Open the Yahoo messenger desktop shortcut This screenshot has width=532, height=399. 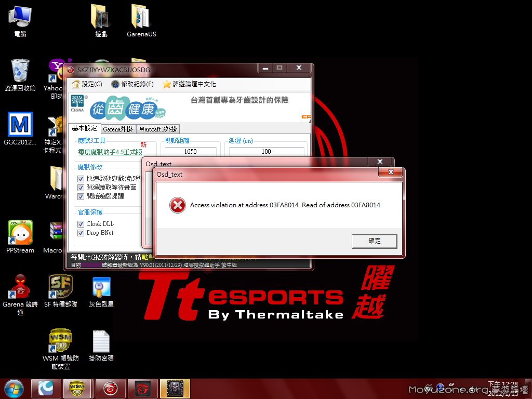pos(54,79)
